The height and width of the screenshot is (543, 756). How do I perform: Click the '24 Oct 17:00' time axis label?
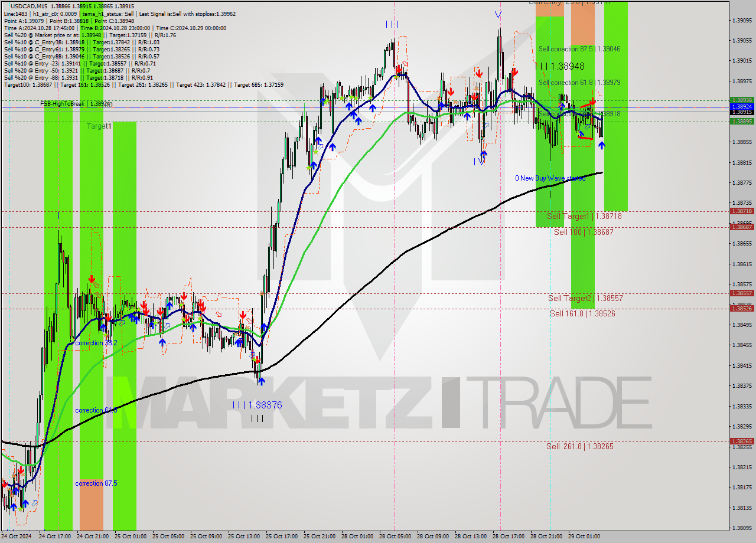pos(55,537)
